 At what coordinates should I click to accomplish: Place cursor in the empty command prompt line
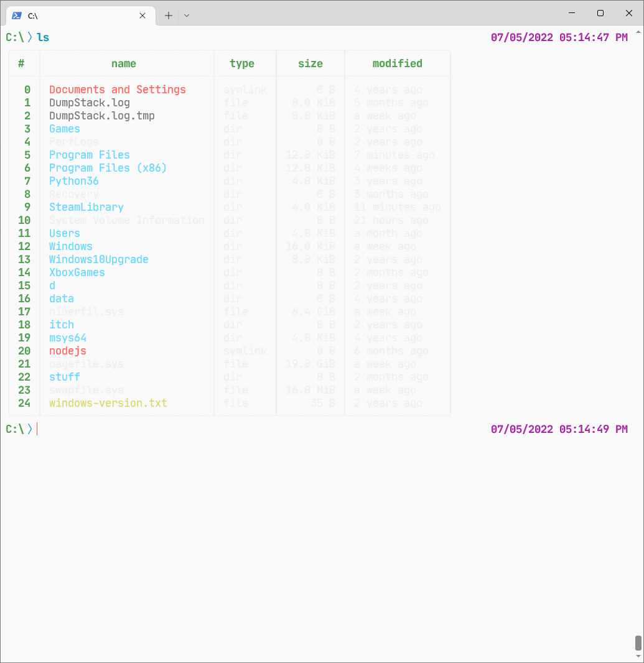36,429
